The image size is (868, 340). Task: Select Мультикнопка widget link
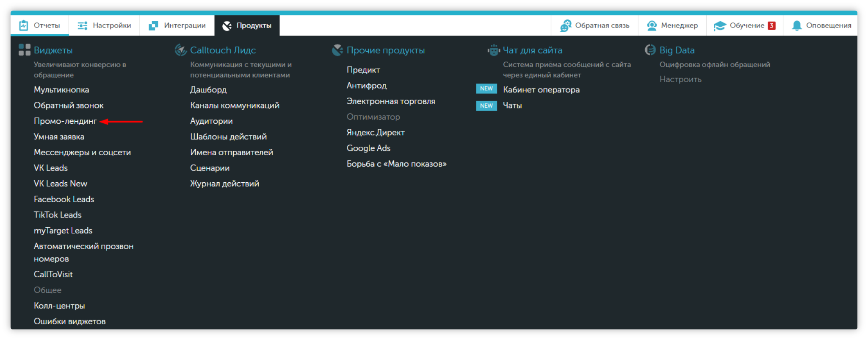(61, 89)
